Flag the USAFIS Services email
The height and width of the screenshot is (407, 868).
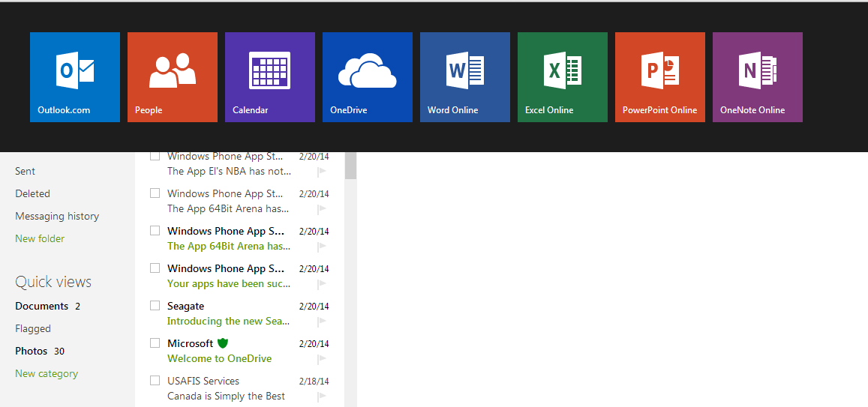[322, 396]
